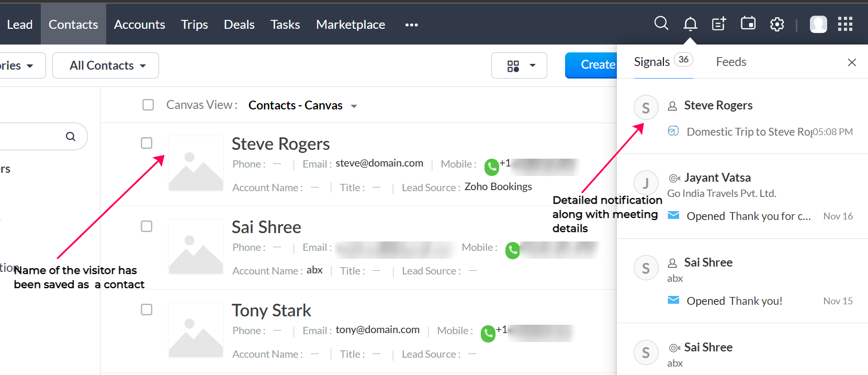Go to the Deals module tab

pos(239,25)
